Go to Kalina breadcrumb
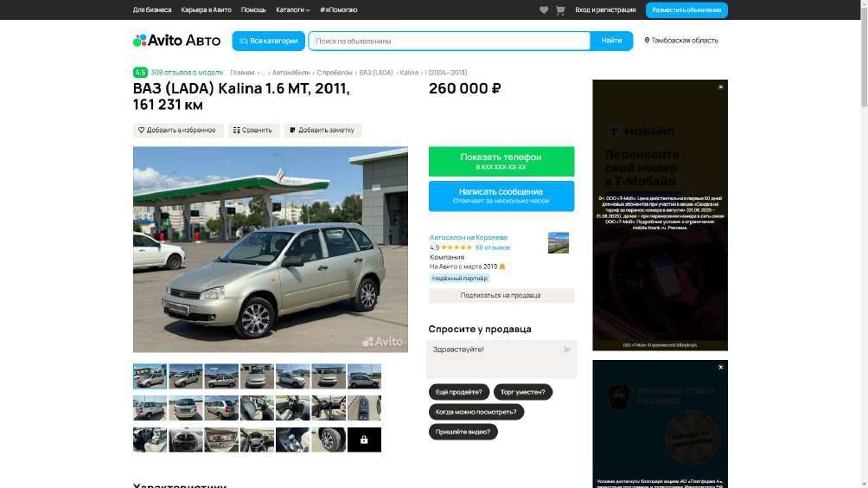This screenshot has height=488, width=868. coord(409,73)
